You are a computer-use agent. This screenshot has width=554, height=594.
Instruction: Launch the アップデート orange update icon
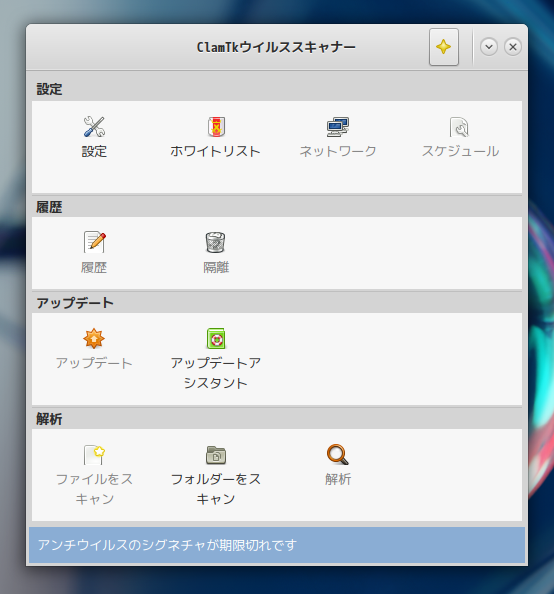(x=94, y=338)
